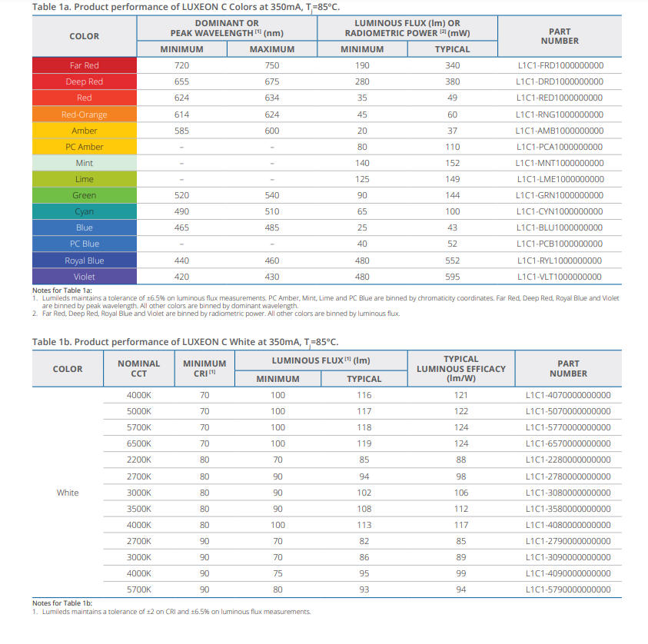The width and height of the screenshot is (648, 644).
Task: Click part number L1C1-6570000000000
Action: pos(568,443)
